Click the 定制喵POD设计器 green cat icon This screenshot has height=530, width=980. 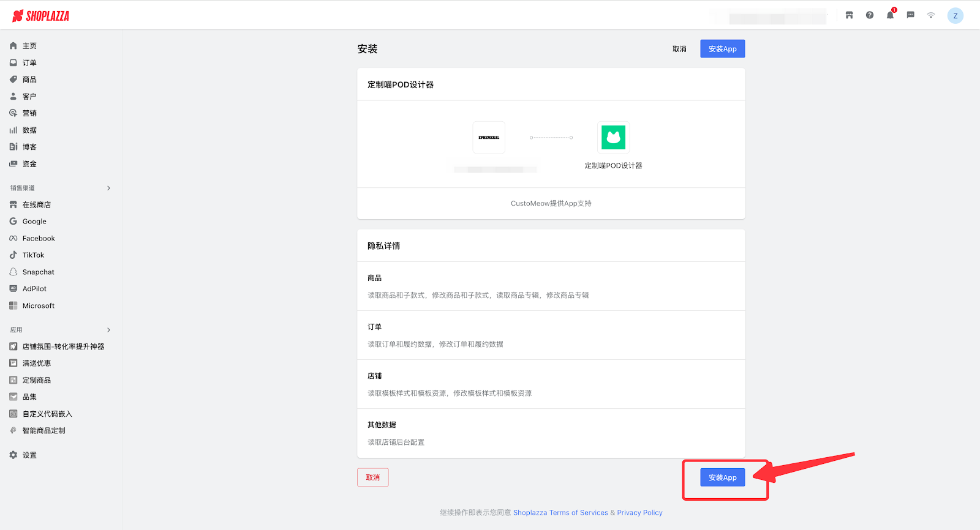(x=613, y=138)
